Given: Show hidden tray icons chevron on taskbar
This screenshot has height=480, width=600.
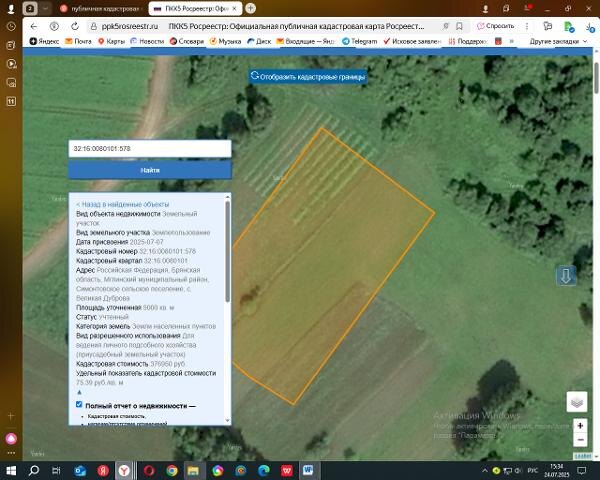Looking at the screenshot, I should coord(485,470).
